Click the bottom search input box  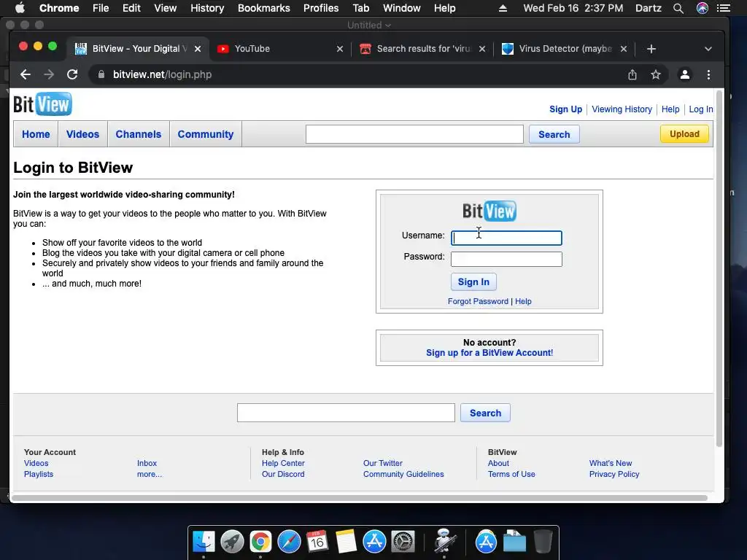346,413
